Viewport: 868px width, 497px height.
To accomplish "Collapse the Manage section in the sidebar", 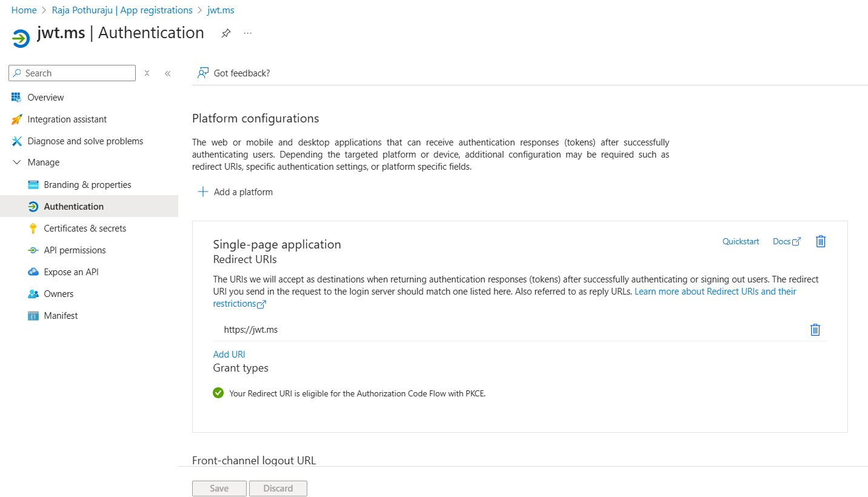I will click(16, 162).
